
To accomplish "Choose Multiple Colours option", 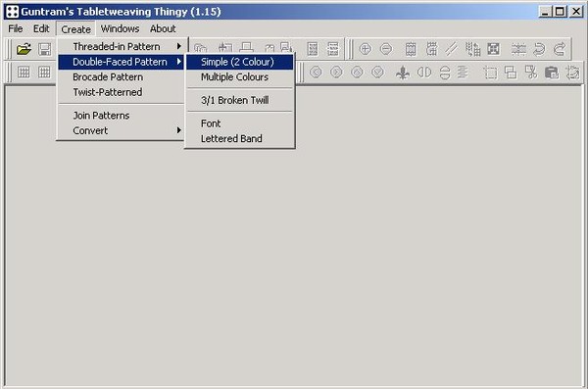I will point(240,76).
